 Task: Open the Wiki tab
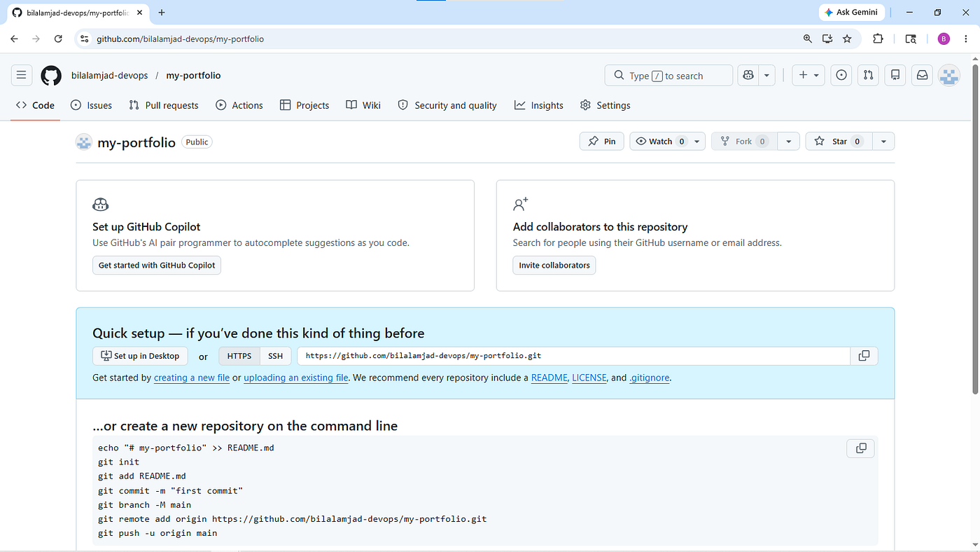(x=363, y=105)
